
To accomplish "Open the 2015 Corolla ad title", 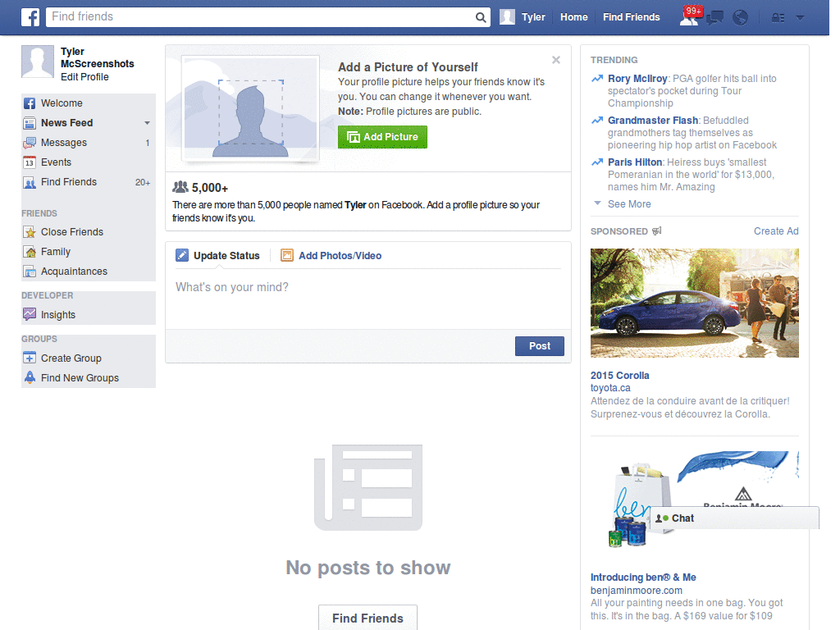I will [620, 376].
